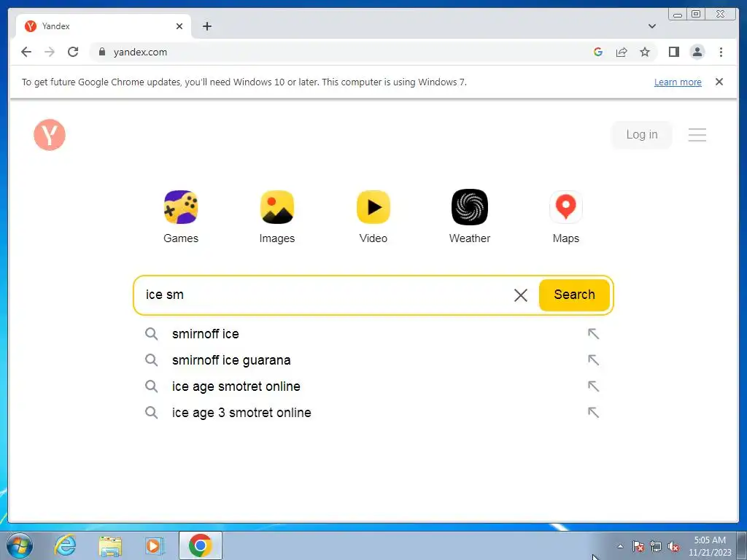This screenshot has height=560, width=747.
Task: Launch Internet Explorer from the taskbar
Action: [x=65, y=545]
